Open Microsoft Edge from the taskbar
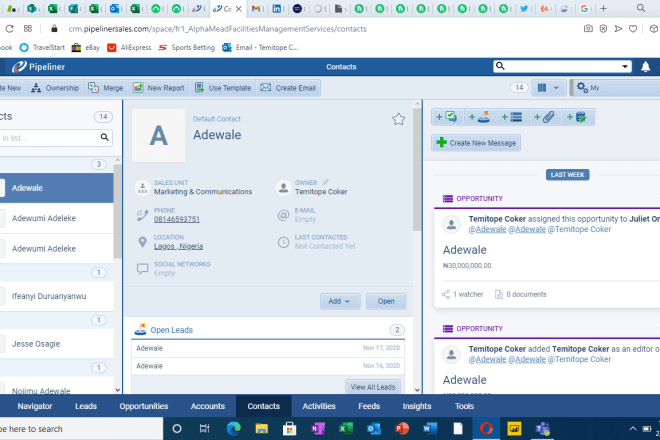Image resolution: width=660 pixels, height=440 pixels. pos(234,429)
